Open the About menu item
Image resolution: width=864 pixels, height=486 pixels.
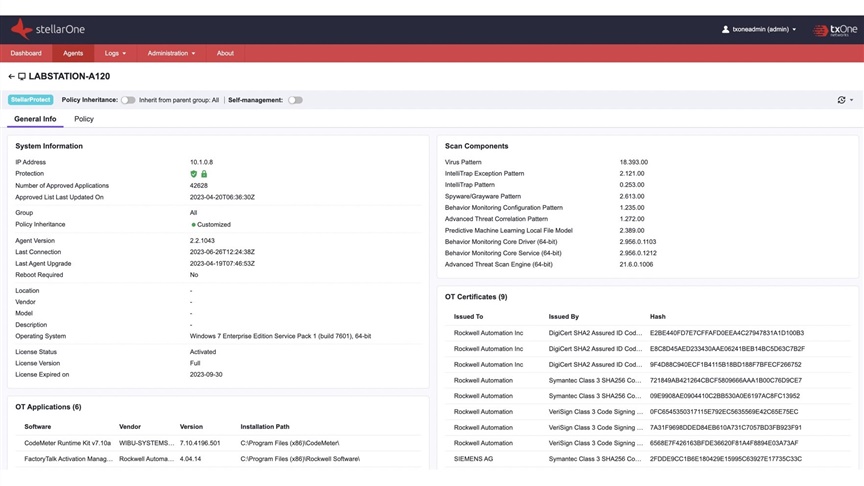coord(225,53)
